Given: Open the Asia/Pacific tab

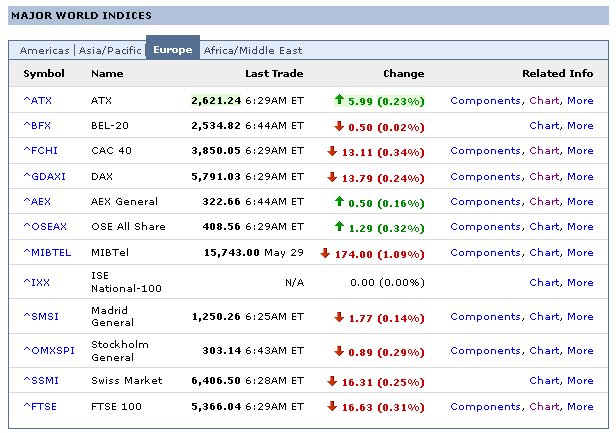Looking at the screenshot, I should coord(110,50).
